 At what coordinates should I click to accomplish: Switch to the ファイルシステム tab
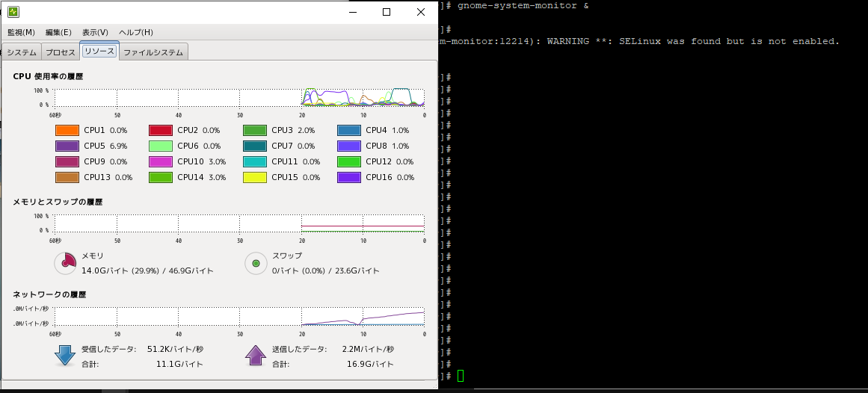pos(153,52)
